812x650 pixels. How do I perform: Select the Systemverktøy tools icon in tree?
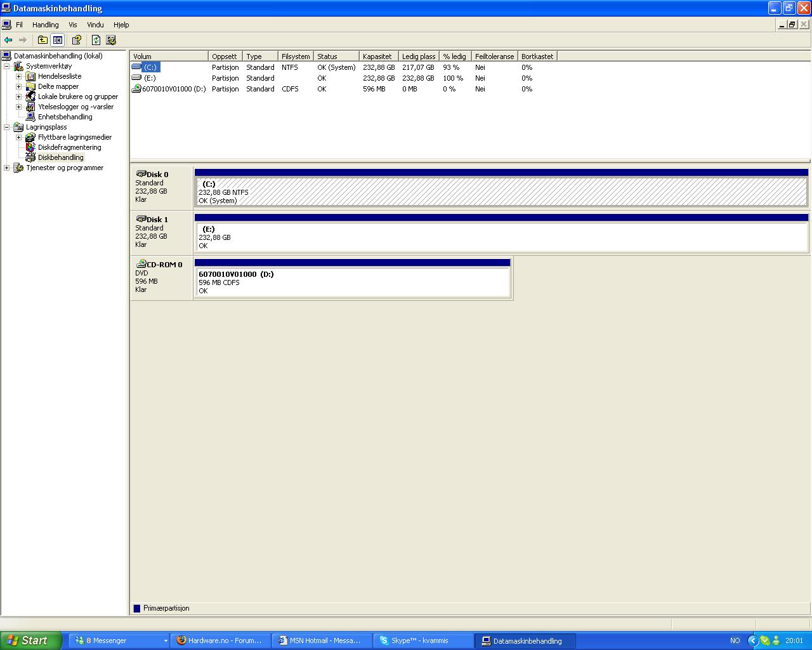pyautogui.click(x=18, y=66)
